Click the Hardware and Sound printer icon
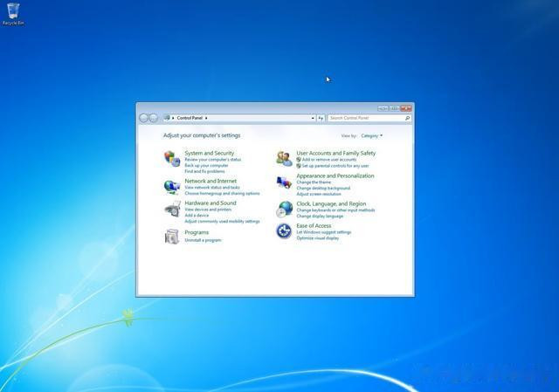The width and height of the screenshot is (559, 392). coord(173,209)
